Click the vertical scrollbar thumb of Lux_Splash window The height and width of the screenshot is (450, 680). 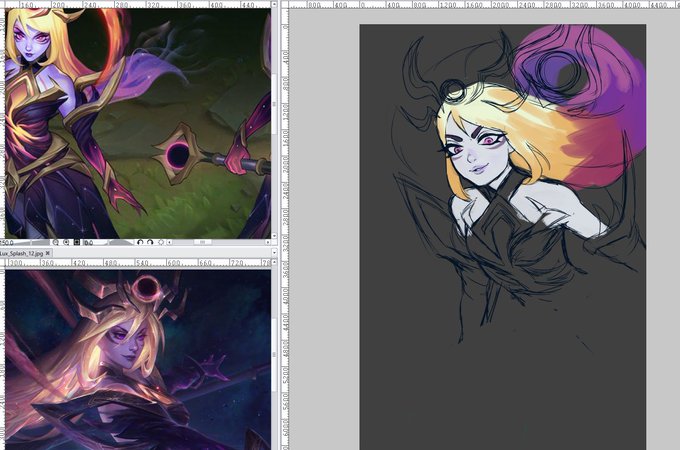(x=274, y=355)
